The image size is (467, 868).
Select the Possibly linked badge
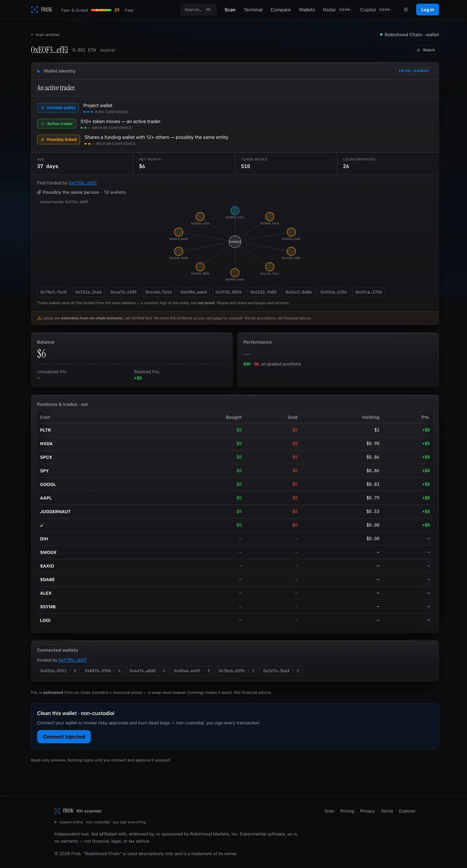[x=59, y=140]
